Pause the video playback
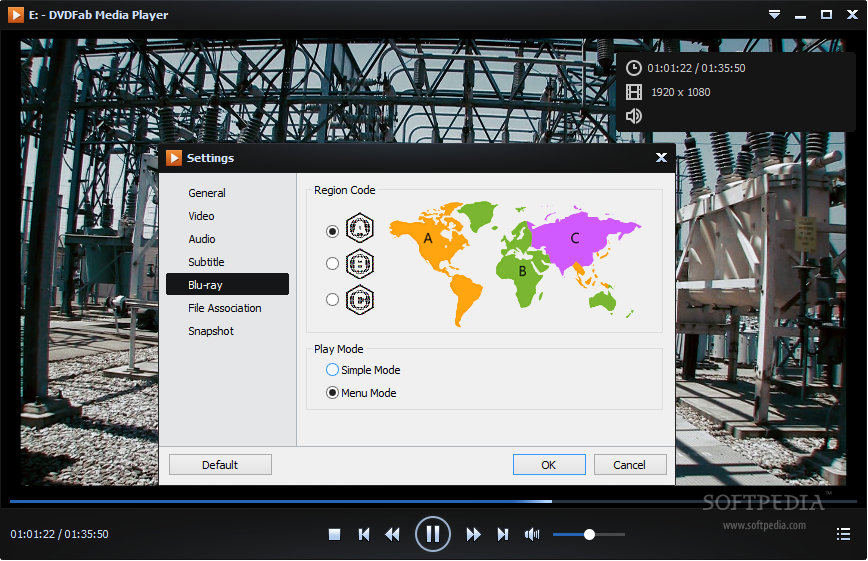 pos(433,534)
